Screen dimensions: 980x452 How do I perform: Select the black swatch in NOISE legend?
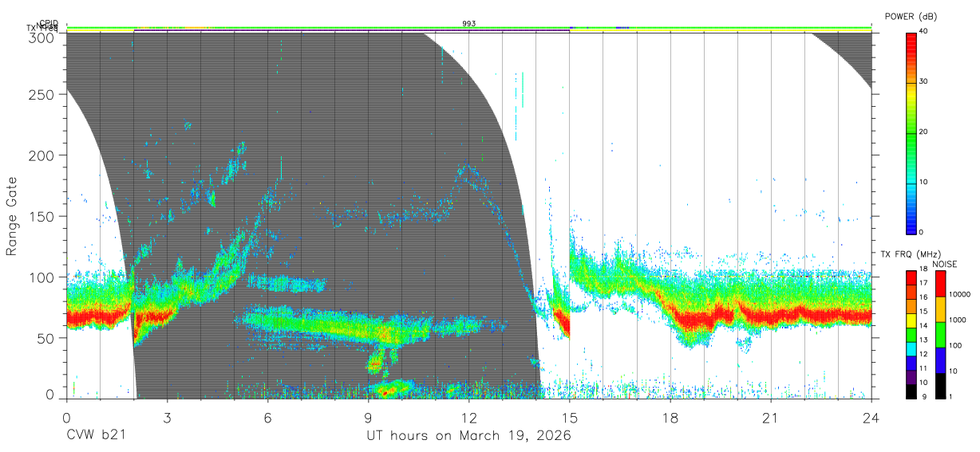click(x=940, y=384)
